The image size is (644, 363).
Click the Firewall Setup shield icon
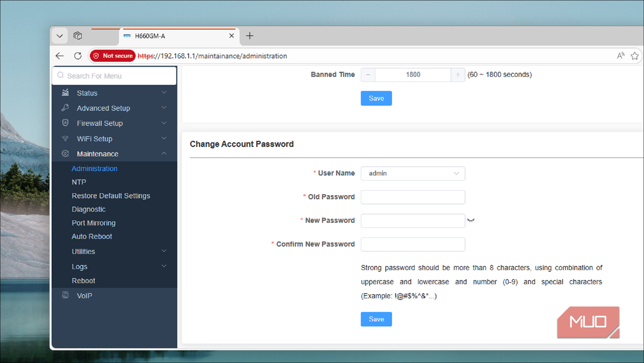pyautogui.click(x=65, y=123)
